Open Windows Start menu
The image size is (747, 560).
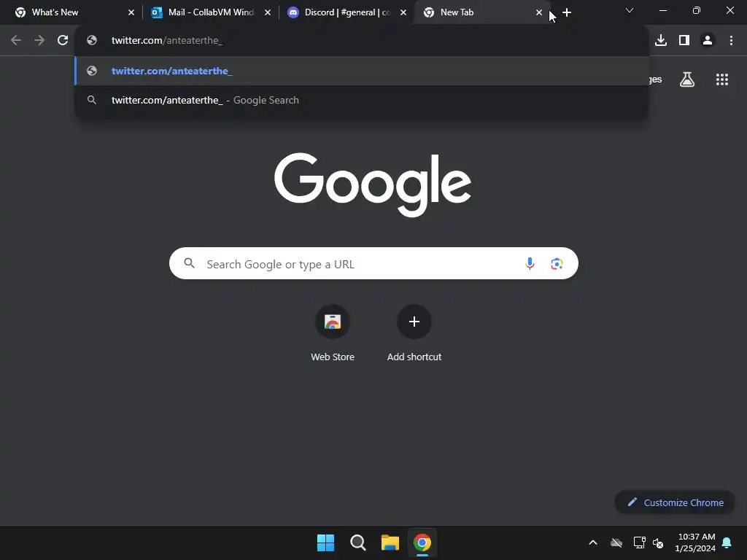coord(326,542)
